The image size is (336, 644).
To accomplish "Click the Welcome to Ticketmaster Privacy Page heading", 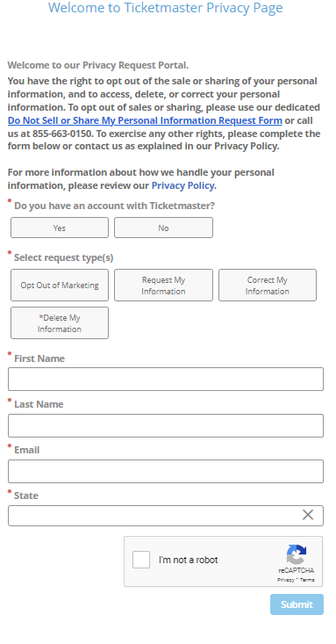I will click(x=165, y=8).
